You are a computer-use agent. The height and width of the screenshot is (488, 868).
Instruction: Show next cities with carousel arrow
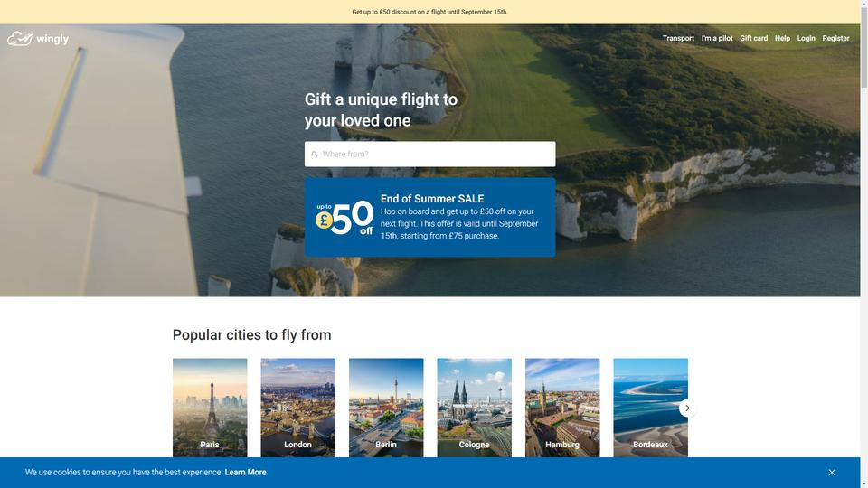[687, 408]
